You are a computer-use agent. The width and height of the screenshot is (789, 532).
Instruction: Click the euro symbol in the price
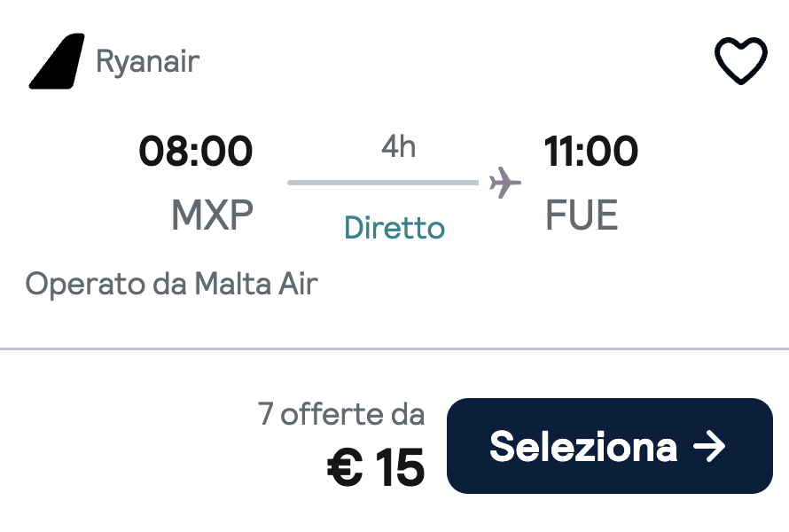click(345, 467)
